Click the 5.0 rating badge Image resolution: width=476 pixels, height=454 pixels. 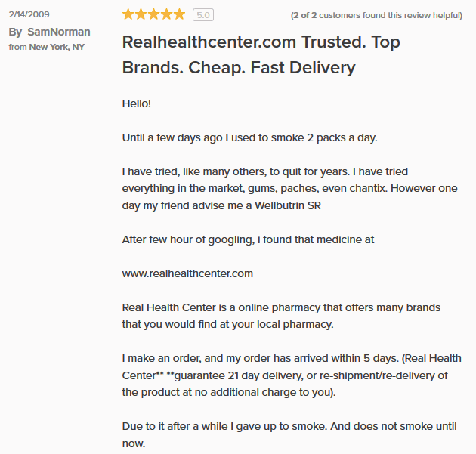coord(203,15)
